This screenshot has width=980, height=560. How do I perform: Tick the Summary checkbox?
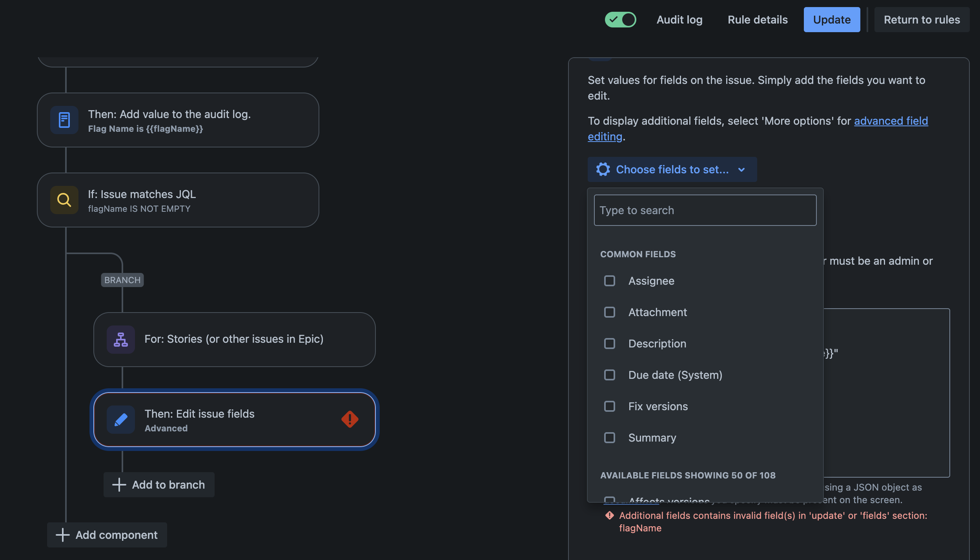[610, 438]
